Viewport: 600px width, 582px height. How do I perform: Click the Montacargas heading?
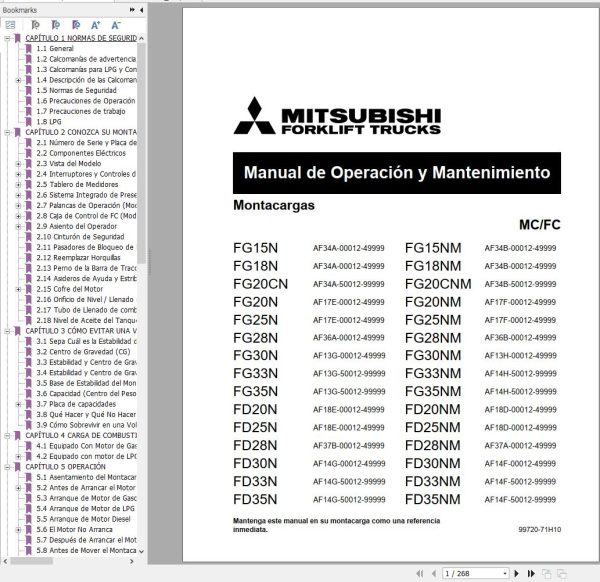[x=274, y=205]
